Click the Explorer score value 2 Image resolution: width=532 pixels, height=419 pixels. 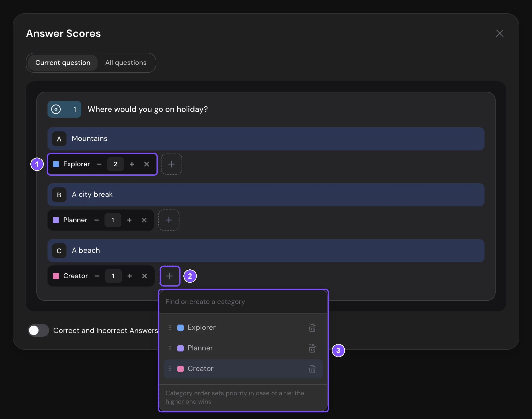[115, 164]
